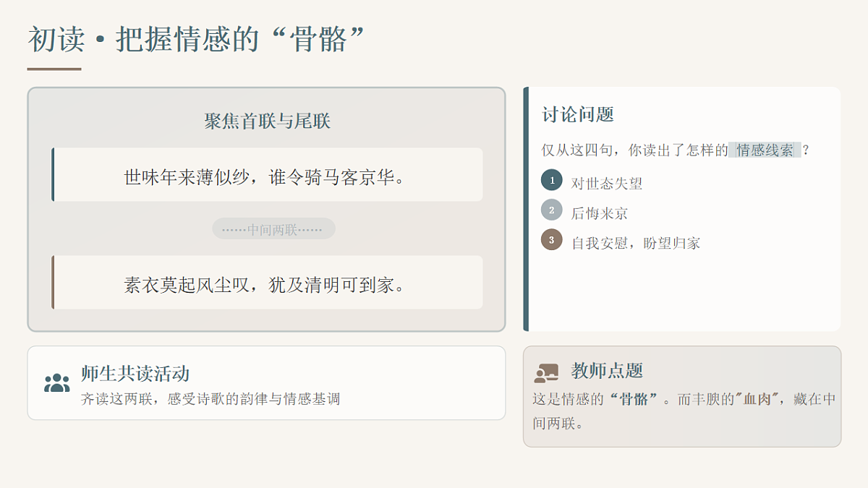Click the teacher-at-board icon beside 教师点题
The image size is (868, 488).
546,373
